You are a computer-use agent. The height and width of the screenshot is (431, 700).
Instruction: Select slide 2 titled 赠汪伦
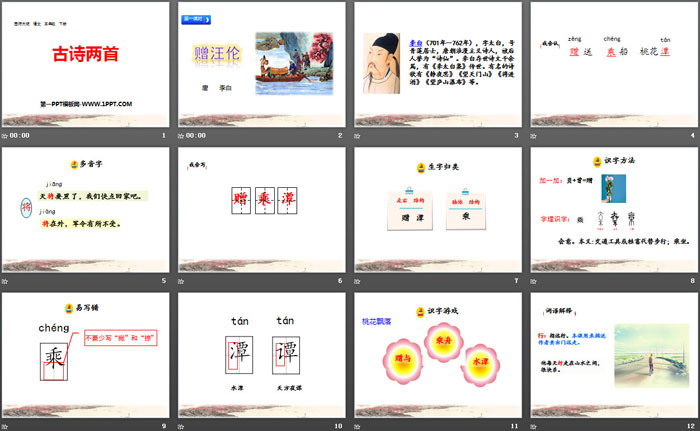(262, 63)
